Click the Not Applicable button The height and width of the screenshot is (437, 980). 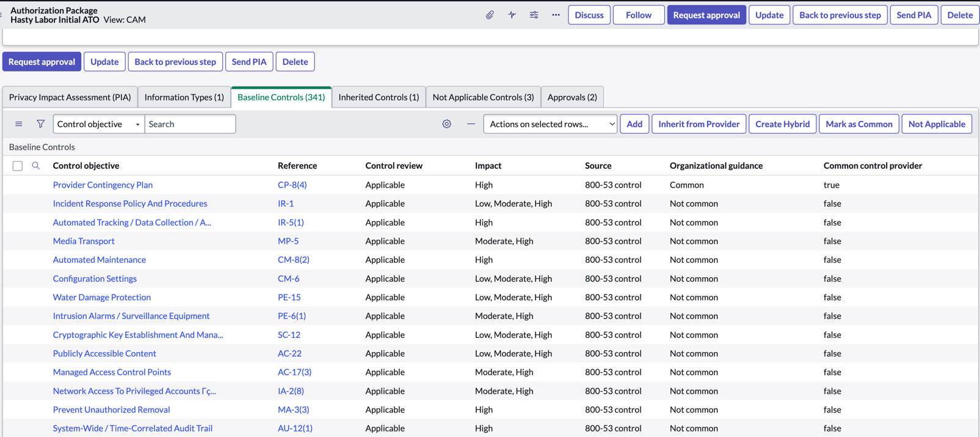[937, 124]
